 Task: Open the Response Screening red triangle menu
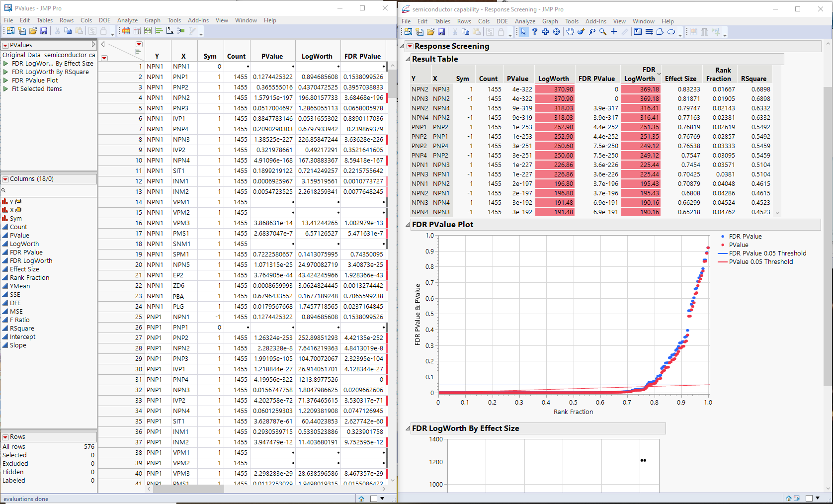point(410,46)
